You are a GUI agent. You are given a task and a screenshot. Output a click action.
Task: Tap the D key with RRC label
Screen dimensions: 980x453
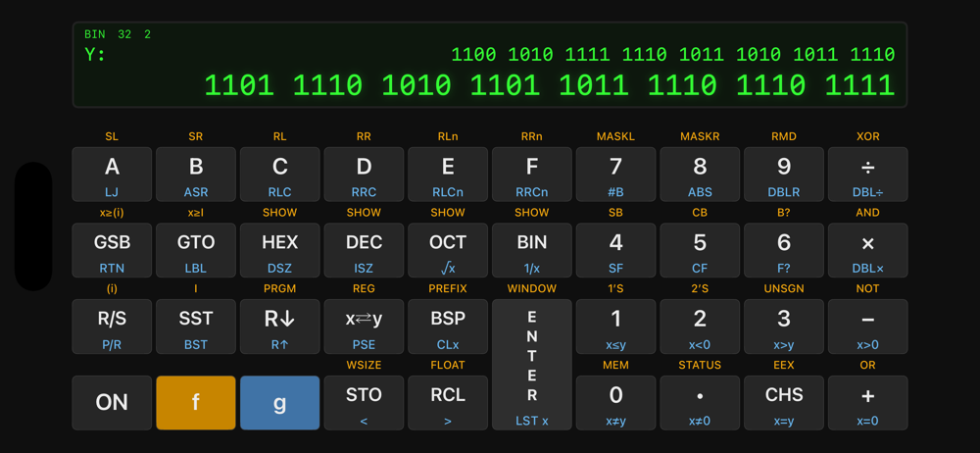pyautogui.click(x=364, y=175)
